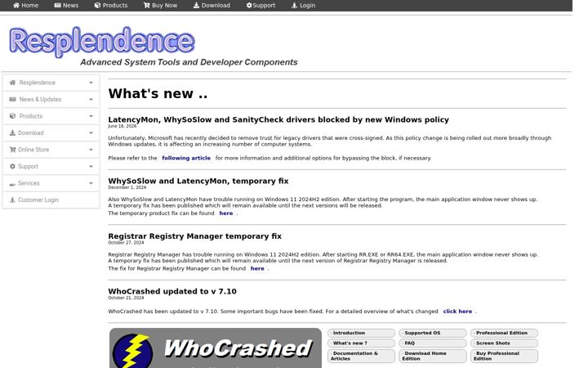This screenshot has height=368, width=588.
Task: Click 'here' link for WhySoSlow temporary fix
Action: [226, 213]
